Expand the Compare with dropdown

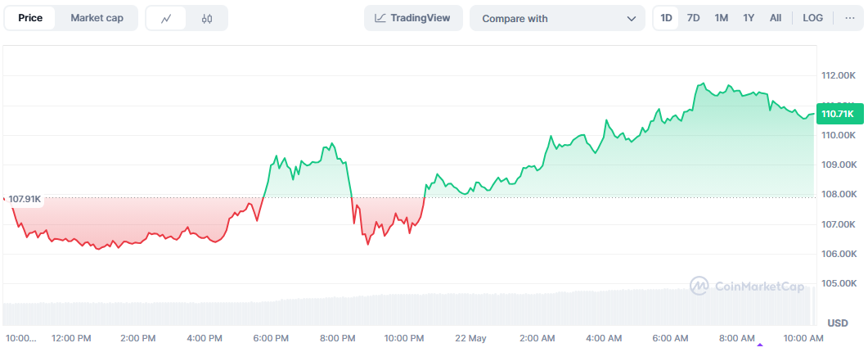pos(556,18)
